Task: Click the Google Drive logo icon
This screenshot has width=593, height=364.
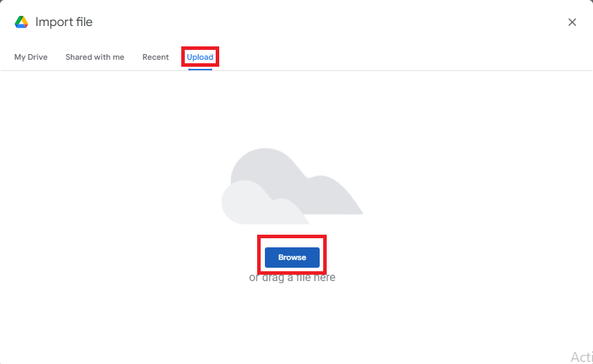Action: click(x=22, y=22)
